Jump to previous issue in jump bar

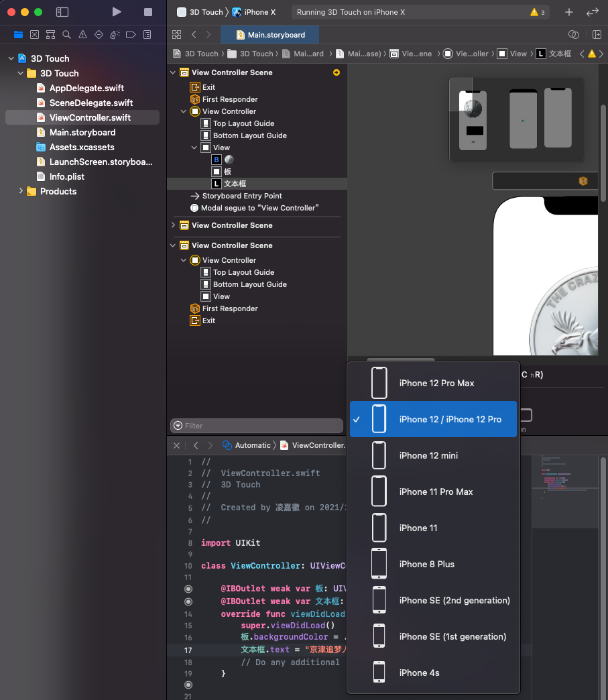click(582, 54)
